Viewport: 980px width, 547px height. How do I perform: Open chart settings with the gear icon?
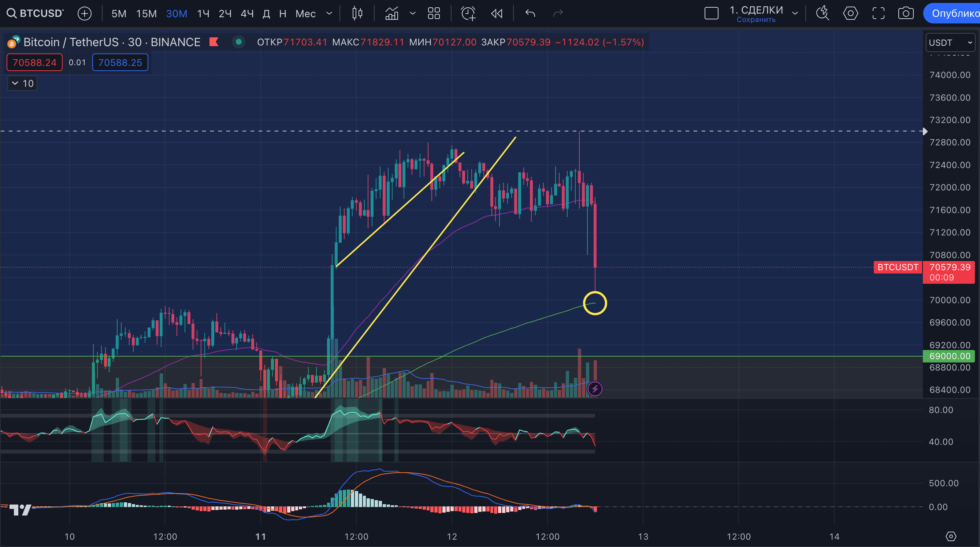[x=851, y=13]
